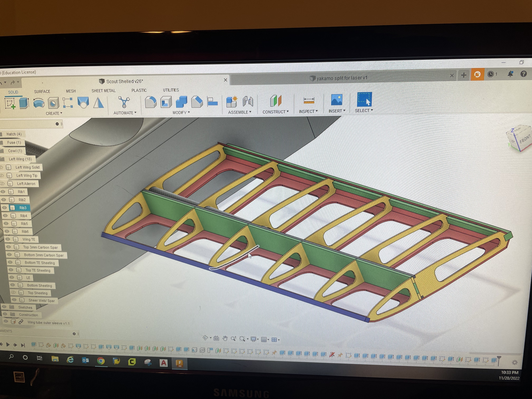Viewport: 532px width, 399px height.
Task: Click the Measure tool under Inspect
Action: coord(309,100)
